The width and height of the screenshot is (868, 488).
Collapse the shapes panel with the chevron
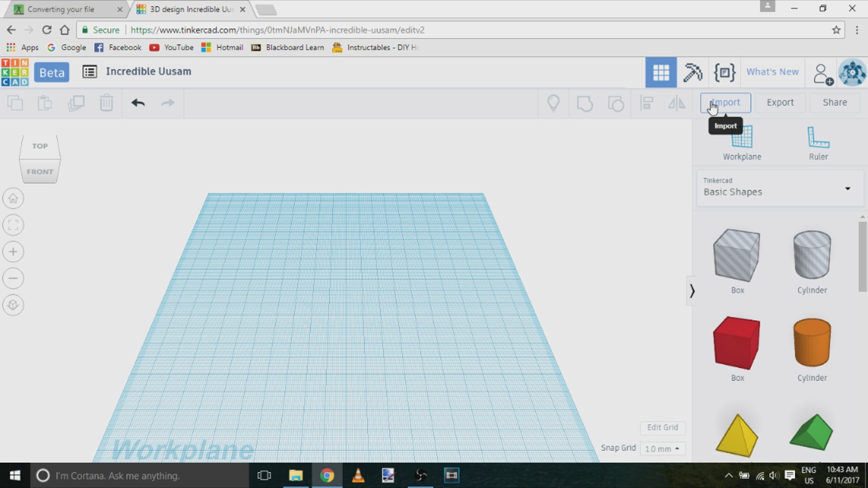click(x=692, y=291)
